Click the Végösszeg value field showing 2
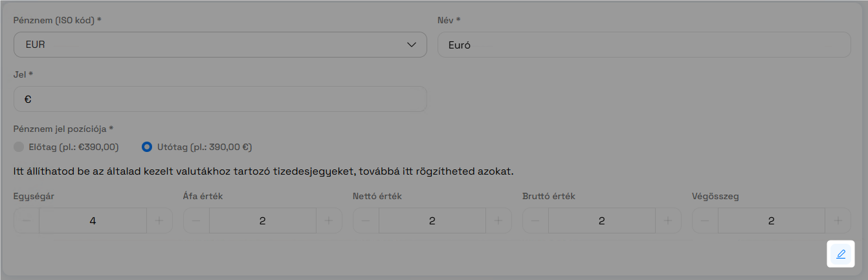The image size is (868, 280). 771,221
